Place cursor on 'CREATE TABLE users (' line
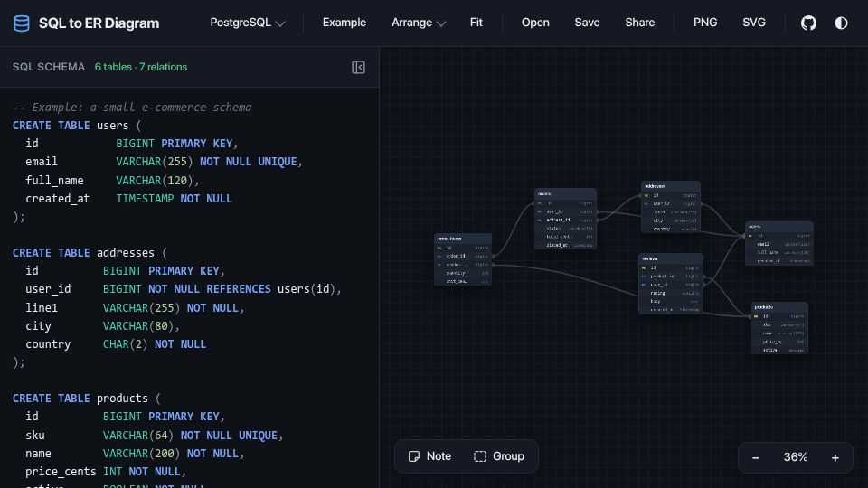 (77, 126)
